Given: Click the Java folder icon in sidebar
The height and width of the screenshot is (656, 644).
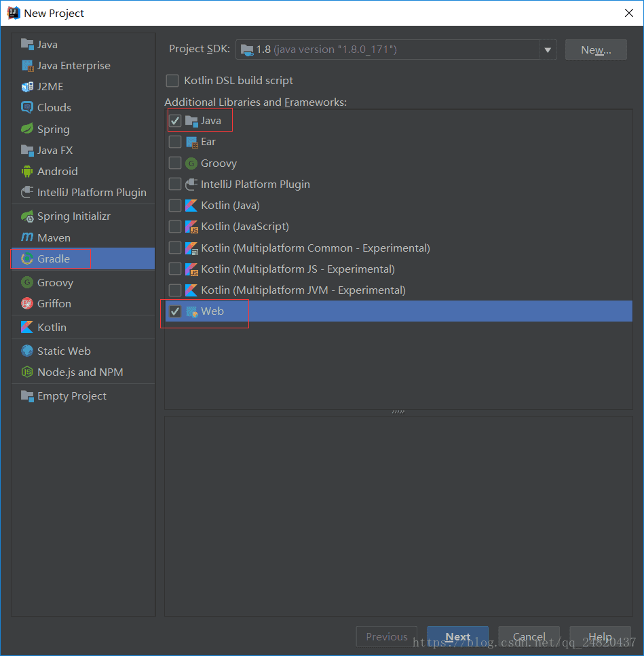Looking at the screenshot, I should click(x=27, y=44).
